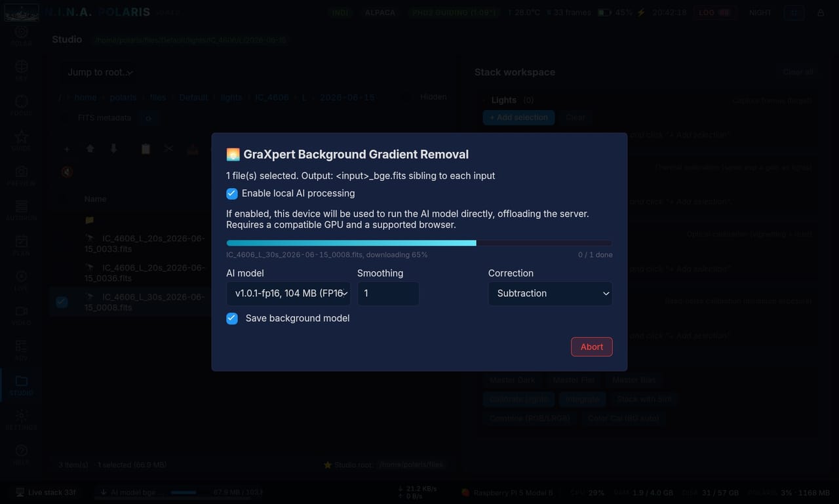Toggle the FITS metadata checkbox

66,118
